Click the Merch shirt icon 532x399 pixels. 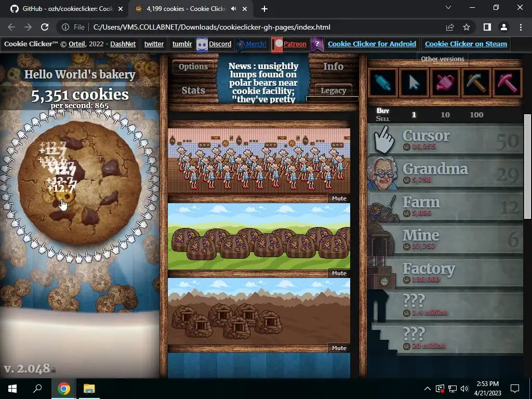(241, 44)
